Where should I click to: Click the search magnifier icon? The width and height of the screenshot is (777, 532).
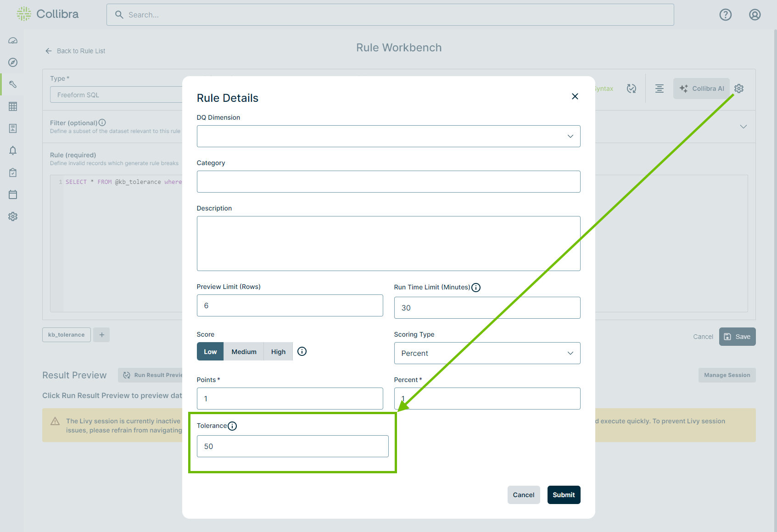[x=119, y=15]
